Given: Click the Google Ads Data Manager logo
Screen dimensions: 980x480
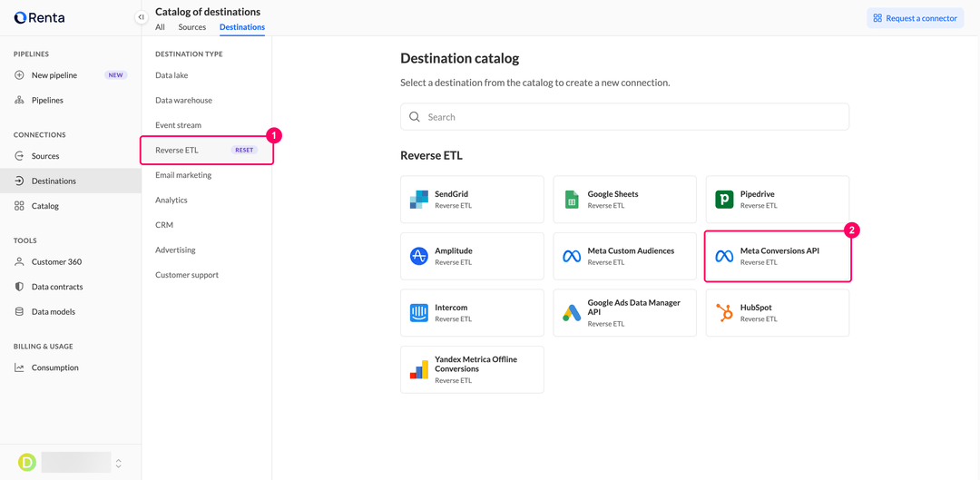Looking at the screenshot, I should click(572, 312).
